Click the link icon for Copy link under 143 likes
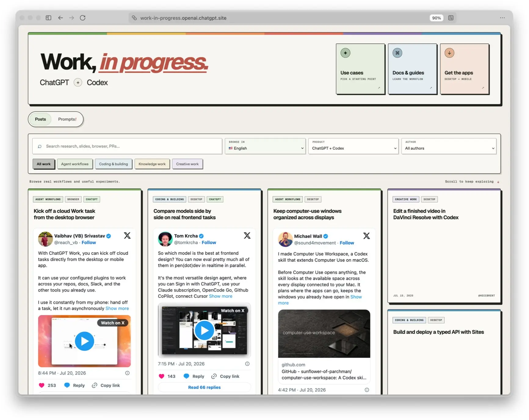 [x=214, y=376]
